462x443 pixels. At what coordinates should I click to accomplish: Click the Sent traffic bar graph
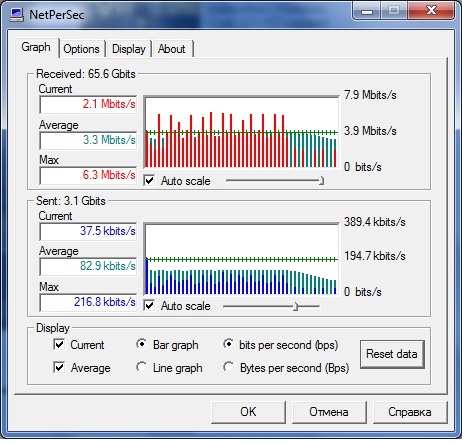click(x=241, y=259)
